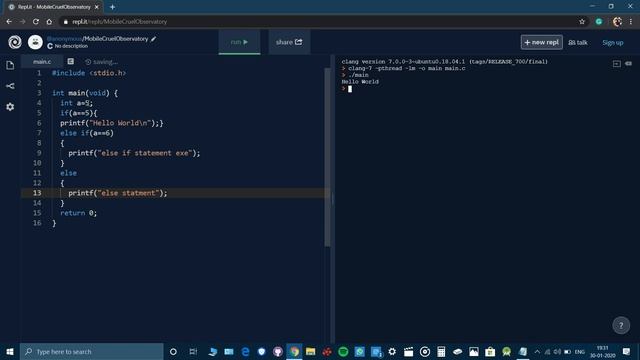Open WhatsApp from taskbar
Image resolution: width=640 pixels, height=360 pixels.
360,351
